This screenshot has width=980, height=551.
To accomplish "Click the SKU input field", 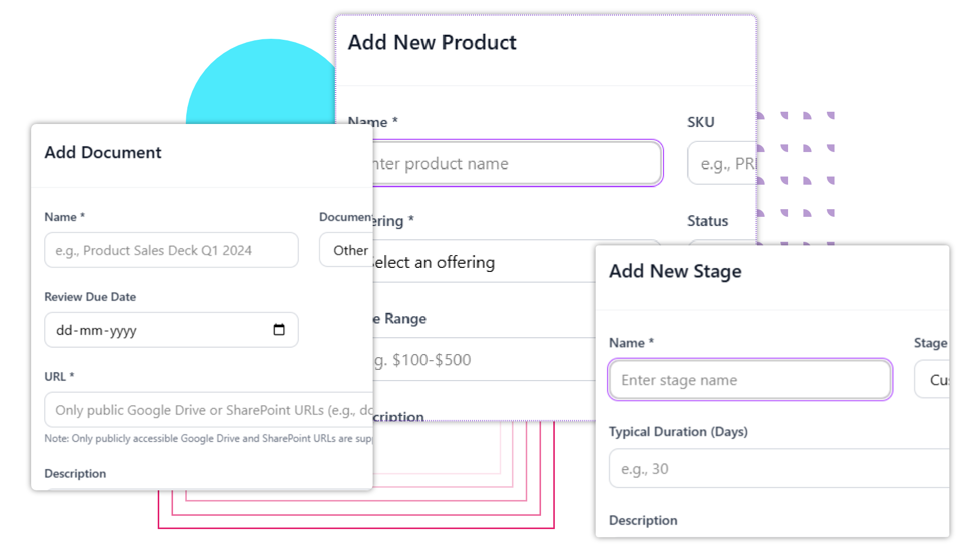I will coord(722,163).
